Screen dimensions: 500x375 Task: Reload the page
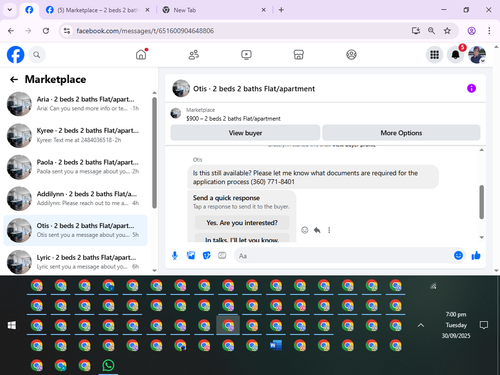point(46,31)
